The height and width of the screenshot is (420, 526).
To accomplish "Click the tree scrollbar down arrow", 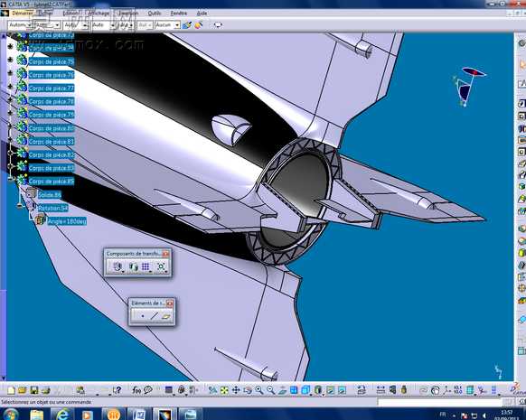I will point(3,378).
